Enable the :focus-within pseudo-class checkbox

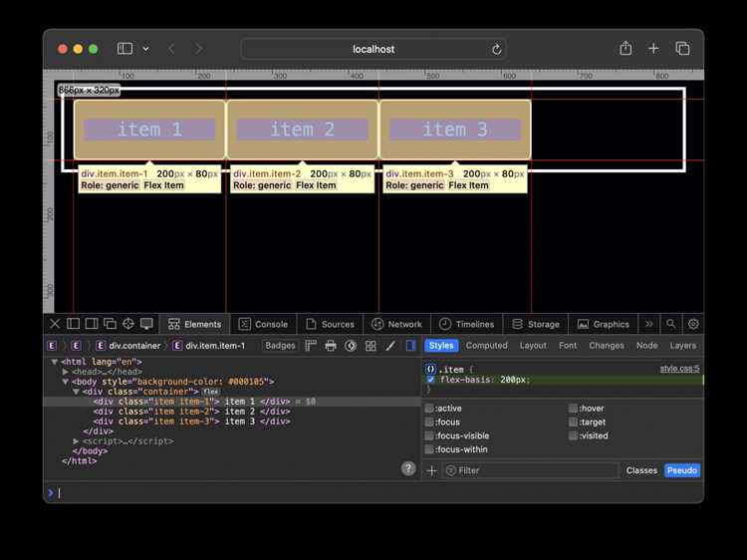pyautogui.click(x=429, y=449)
